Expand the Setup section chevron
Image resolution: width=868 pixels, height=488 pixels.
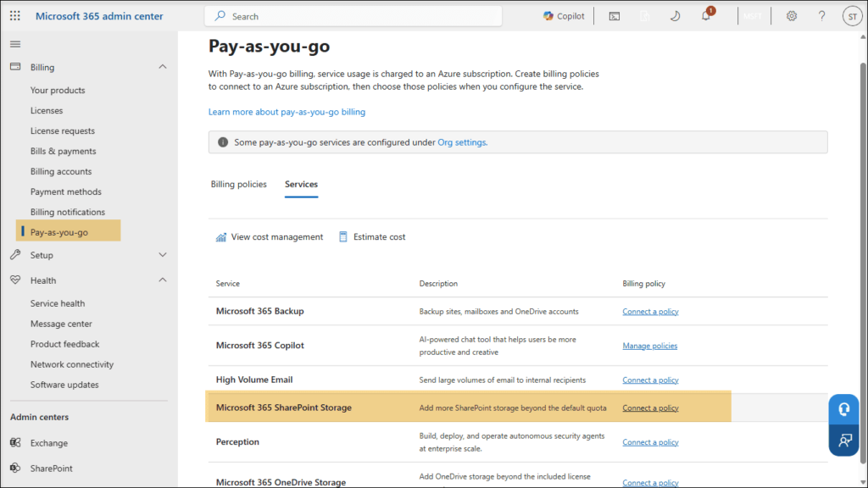coord(163,254)
